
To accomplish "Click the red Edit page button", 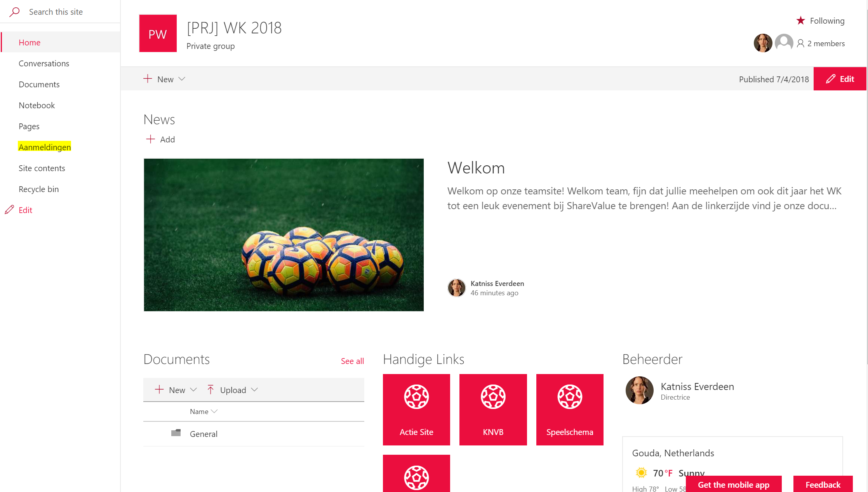I will tap(840, 79).
